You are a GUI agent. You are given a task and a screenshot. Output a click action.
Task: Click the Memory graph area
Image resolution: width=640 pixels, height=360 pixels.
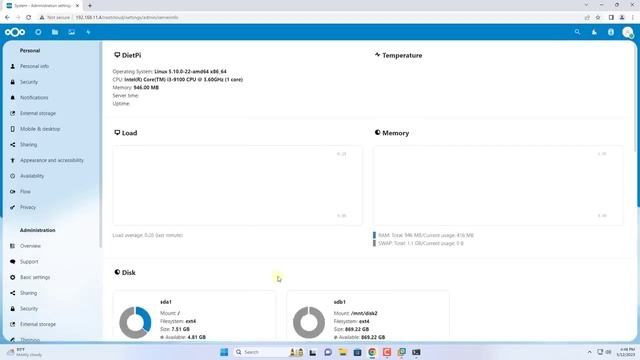click(498, 185)
